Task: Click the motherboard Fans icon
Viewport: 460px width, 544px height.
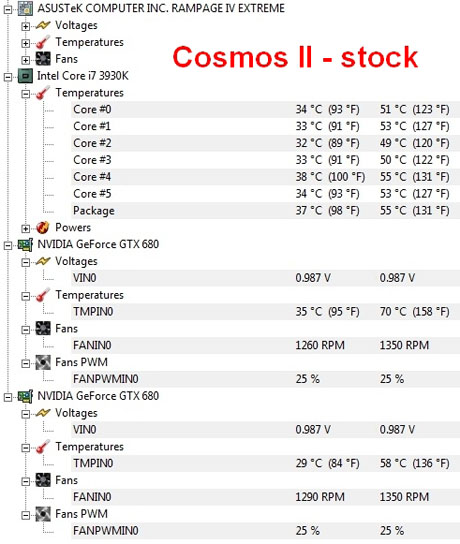Action: click(x=43, y=59)
